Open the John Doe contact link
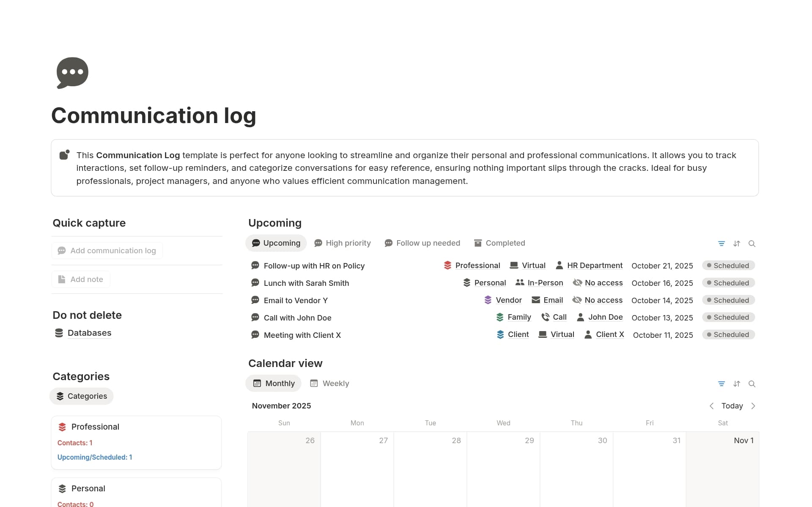The height and width of the screenshot is (507, 812). pyautogui.click(x=606, y=317)
